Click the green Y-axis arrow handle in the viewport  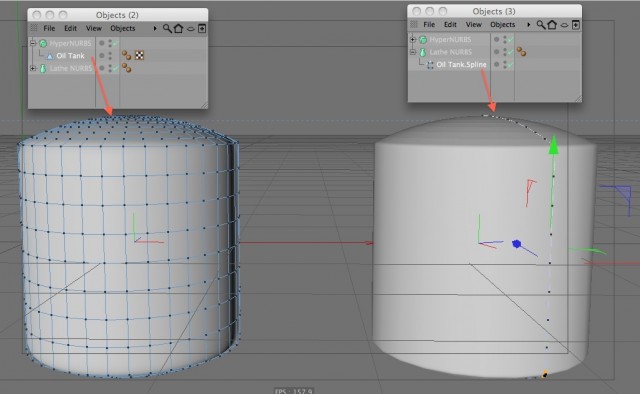[553, 145]
